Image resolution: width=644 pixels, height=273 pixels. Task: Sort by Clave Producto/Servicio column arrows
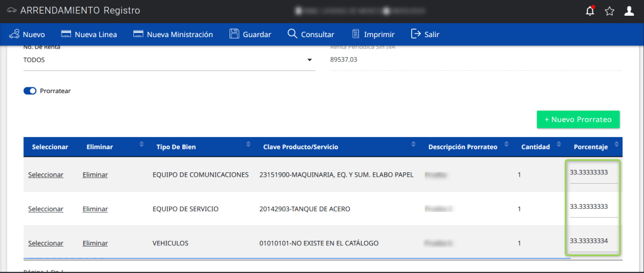tap(413, 147)
